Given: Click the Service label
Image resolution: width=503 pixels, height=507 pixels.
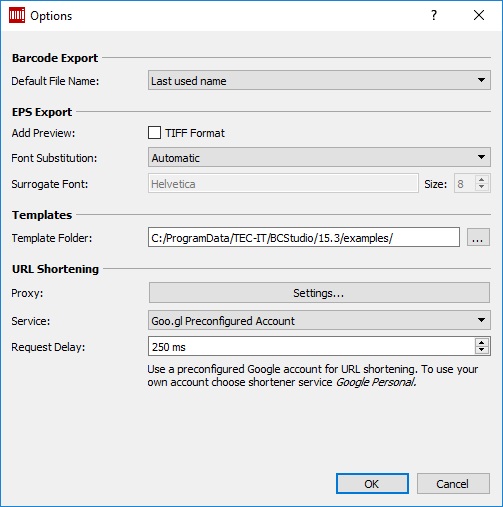Looking at the screenshot, I should (x=31, y=321).
